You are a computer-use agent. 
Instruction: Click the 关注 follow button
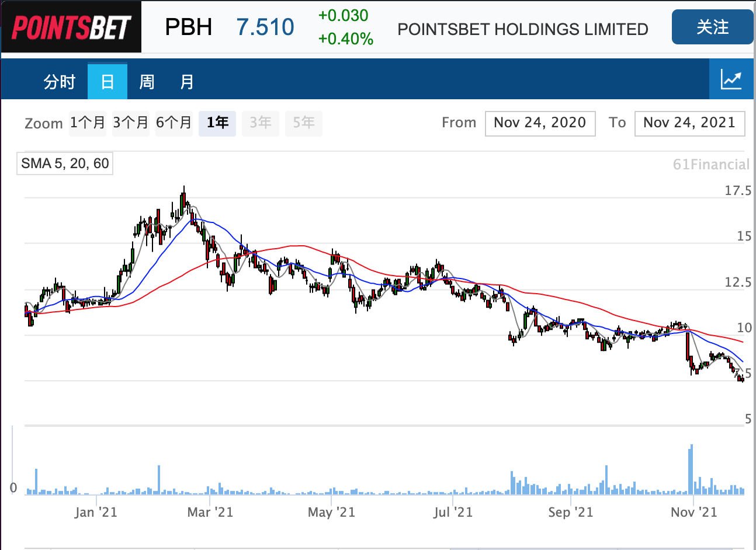click(712, 27)
